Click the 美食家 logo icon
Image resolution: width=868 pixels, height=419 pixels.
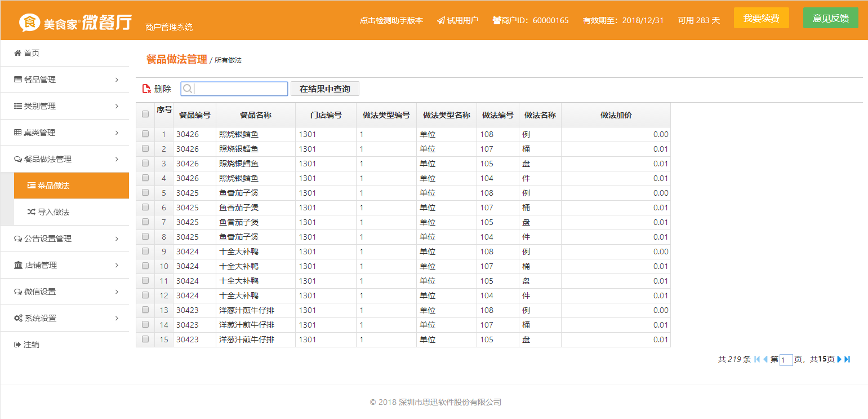pos(30,23)
